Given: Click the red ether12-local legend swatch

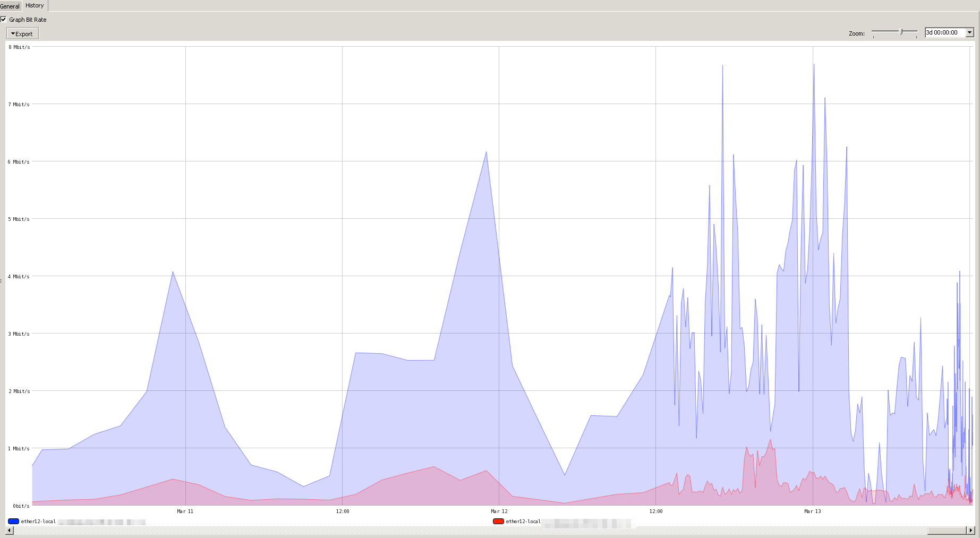Looking at the screenshot, I should pyautogui.click(x=498, y=522).
